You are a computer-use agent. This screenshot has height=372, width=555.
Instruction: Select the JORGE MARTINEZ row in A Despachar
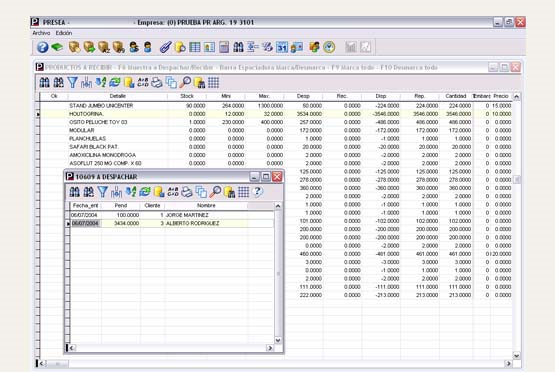click(172, 215)
